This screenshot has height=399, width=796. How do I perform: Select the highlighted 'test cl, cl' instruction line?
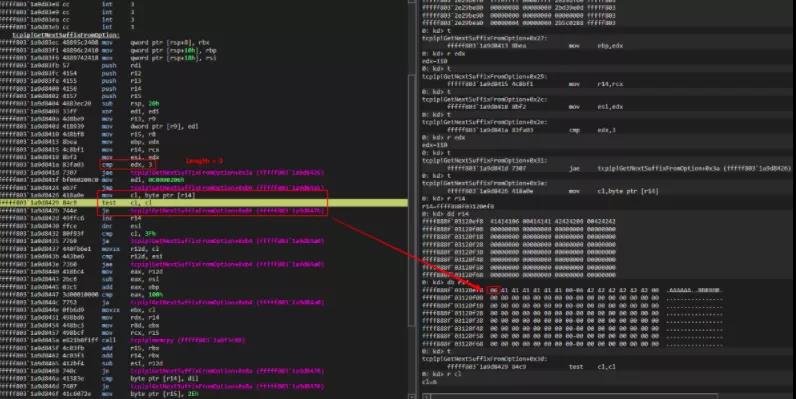pos(204,203)
